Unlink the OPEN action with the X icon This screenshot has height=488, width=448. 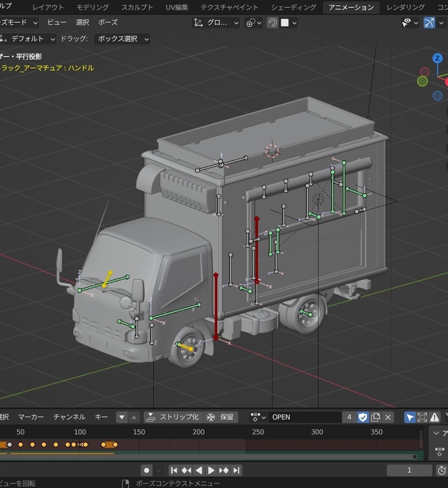387,417
